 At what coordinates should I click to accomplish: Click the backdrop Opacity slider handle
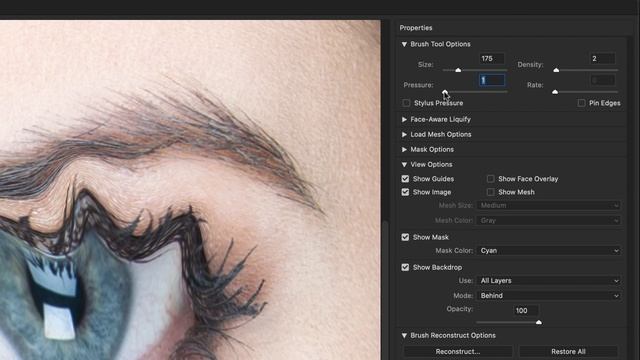tap(539, 322)
